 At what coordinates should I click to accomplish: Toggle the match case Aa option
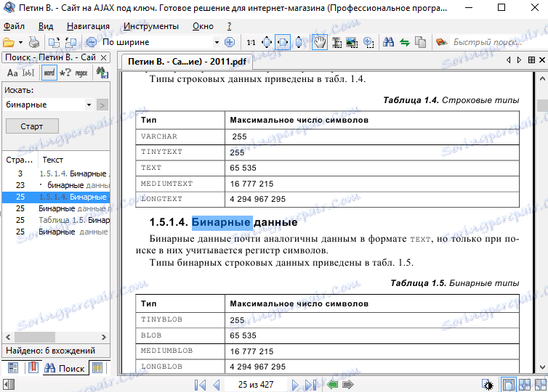pos(12,73)
